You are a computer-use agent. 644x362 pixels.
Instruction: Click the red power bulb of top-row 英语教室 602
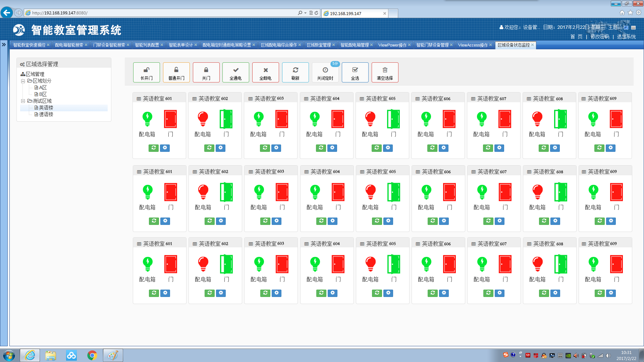(203, 119)
